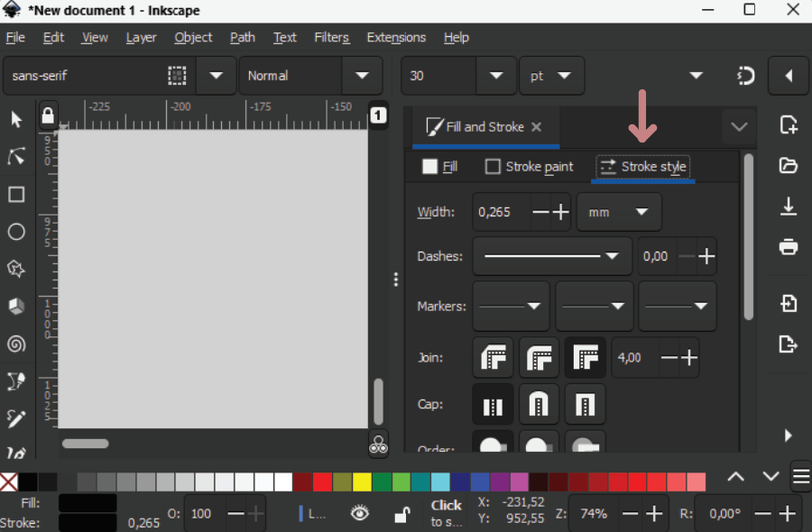Click the stroke Width input field

coord(499,212)
